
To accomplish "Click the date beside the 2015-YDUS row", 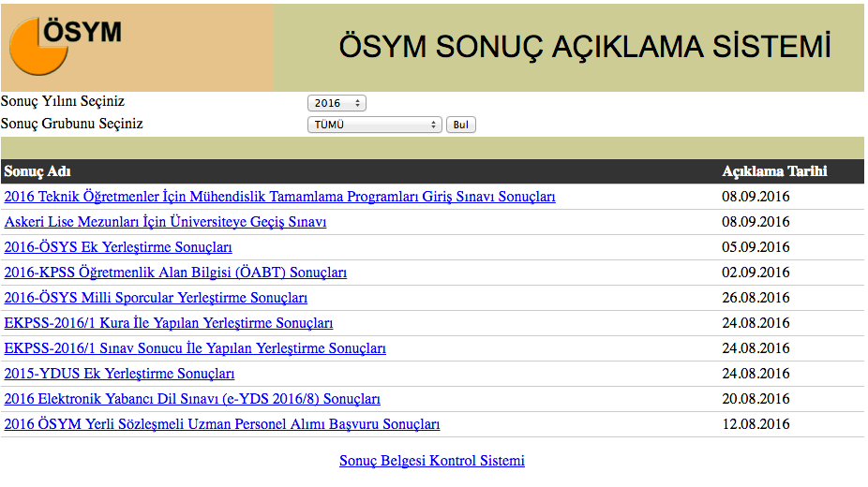I will coord(756,374).
